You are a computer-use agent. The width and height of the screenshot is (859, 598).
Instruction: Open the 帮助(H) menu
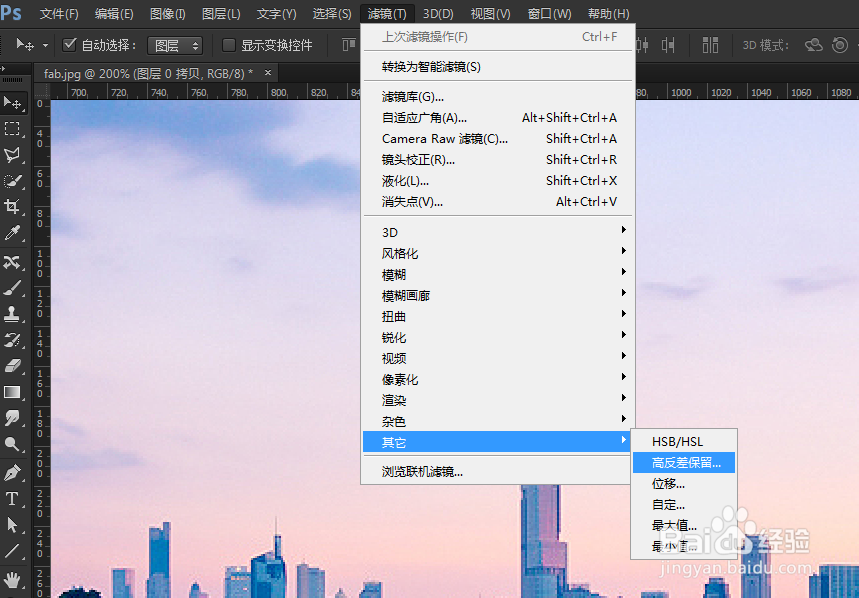click(x=608, y=14)
